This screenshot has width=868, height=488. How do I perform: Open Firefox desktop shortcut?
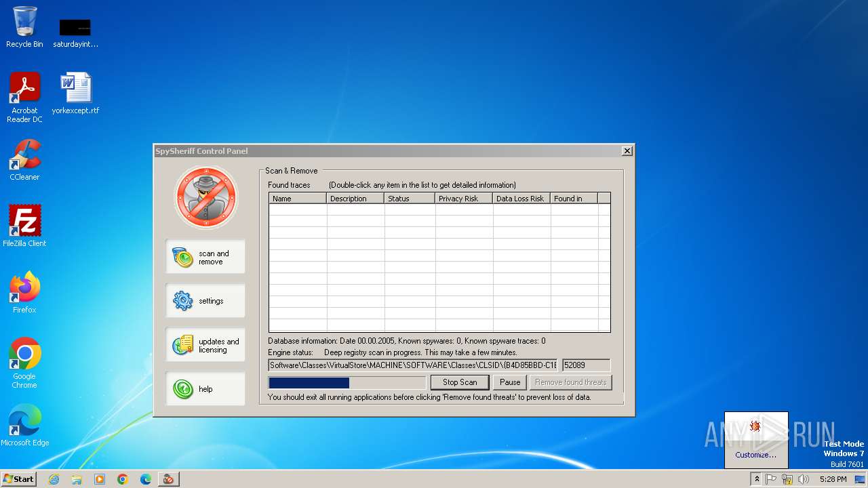[x=24, y=293]
